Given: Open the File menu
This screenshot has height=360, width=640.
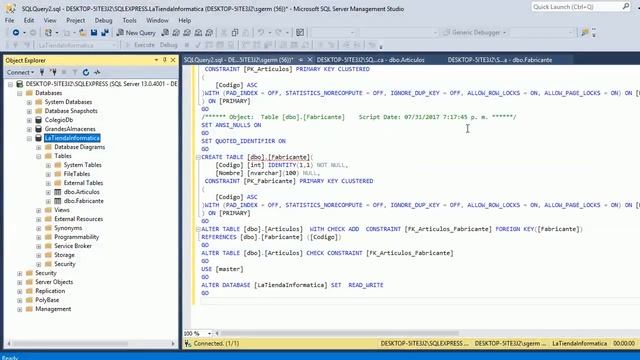Looking at the screenshot, I should point(9,20).
